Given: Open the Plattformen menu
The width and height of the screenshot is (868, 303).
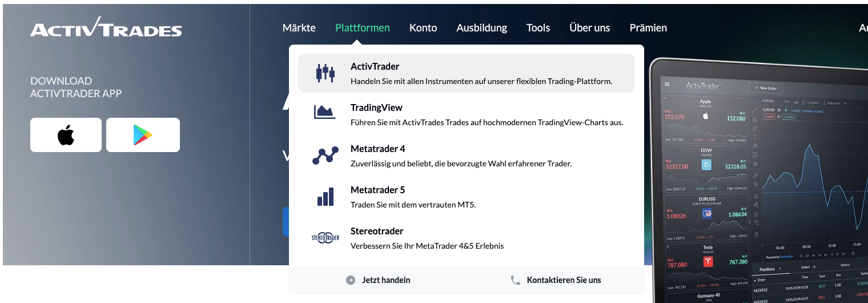Looking at the screenshot, I should 363,27.
